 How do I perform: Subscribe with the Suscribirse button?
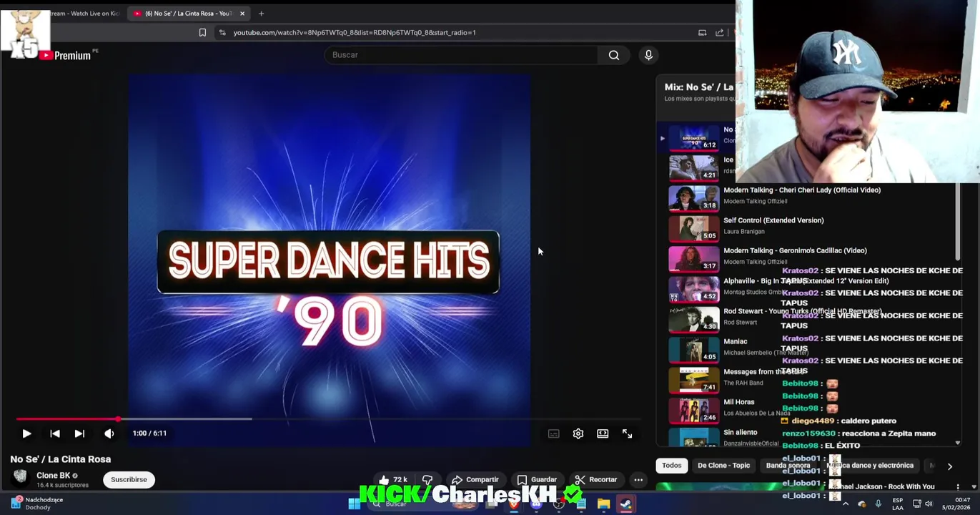[129, 480]
